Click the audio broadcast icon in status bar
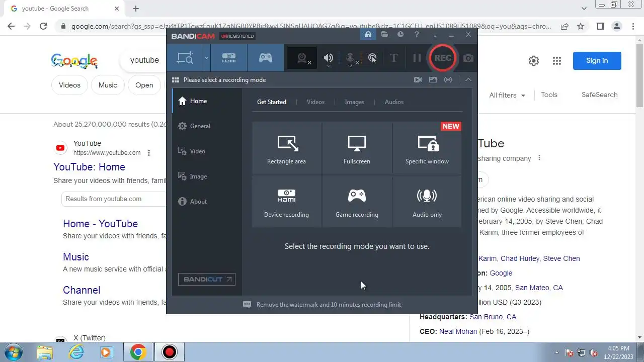Image resolution: width=644 pixels, height=362 pixels. (x=448, y=80)
